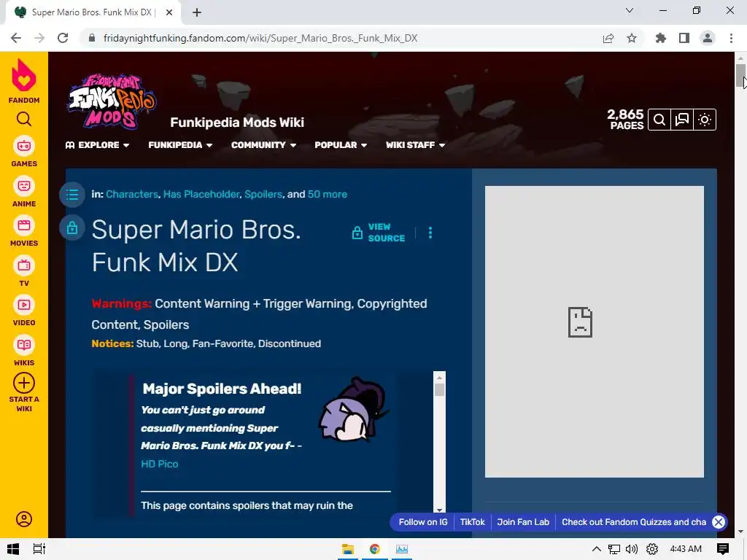Open the search in Fandom sidebar
The width and height of the screenshot is (747, 560).
24,119
